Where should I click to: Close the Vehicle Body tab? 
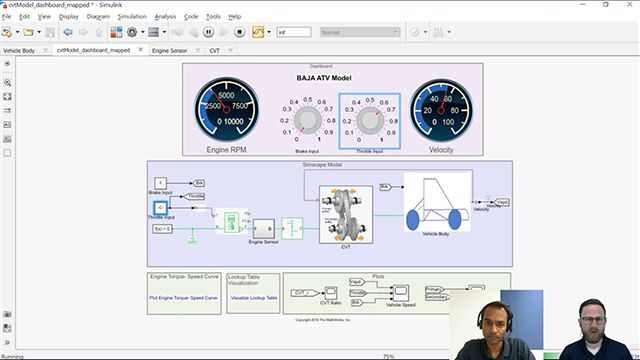click(x=45, y=50)
